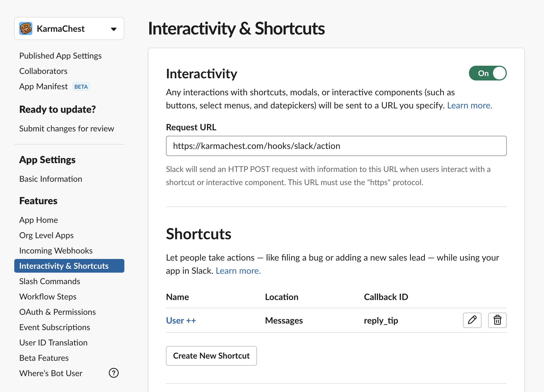The height and width of the screenshot is (392, 544).
Task: Click the Interactivity & Shortcuts page title
Action: (x=236, y=28)
